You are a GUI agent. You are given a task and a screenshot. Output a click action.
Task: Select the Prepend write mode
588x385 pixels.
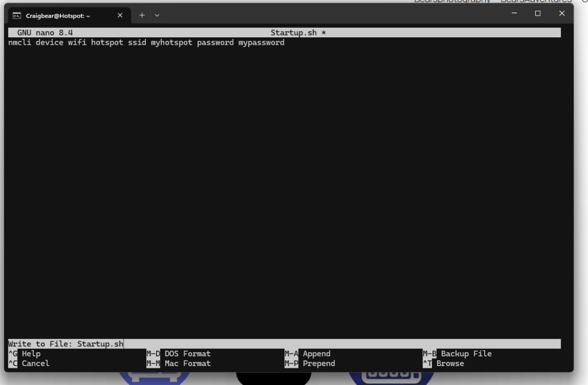tap(319, 364)
